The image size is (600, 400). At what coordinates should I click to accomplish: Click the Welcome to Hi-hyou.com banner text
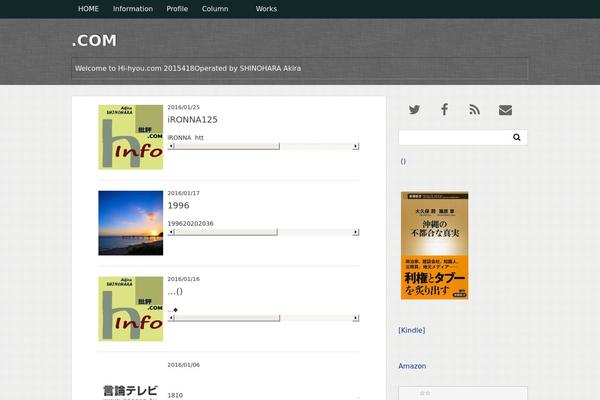(188, 69)
